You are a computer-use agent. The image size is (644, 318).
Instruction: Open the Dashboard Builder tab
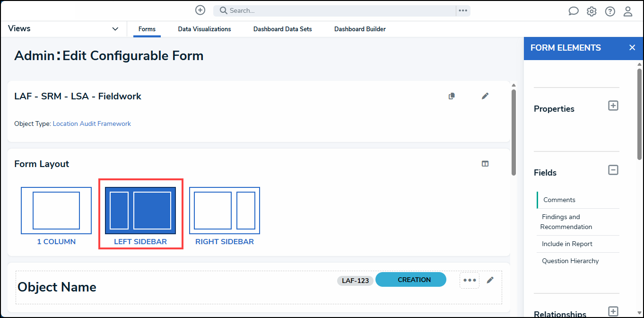(x=360, y=29)
